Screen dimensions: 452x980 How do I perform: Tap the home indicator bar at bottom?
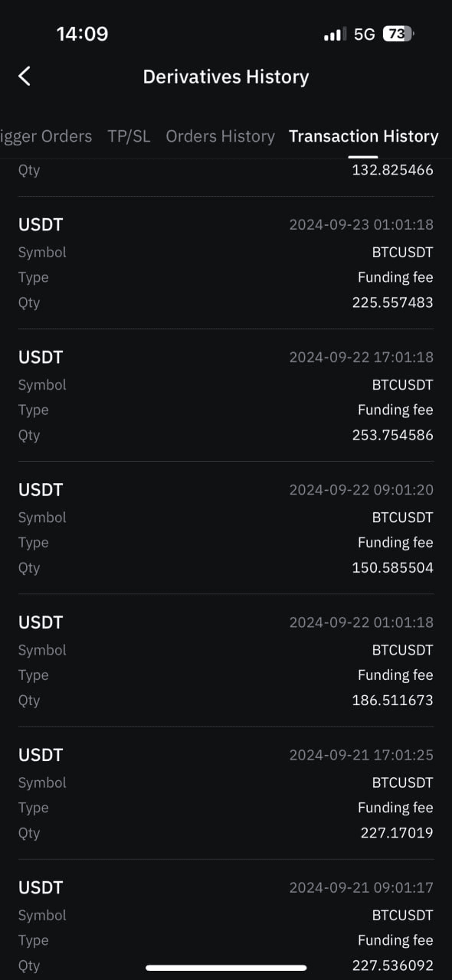pos(226,968)
